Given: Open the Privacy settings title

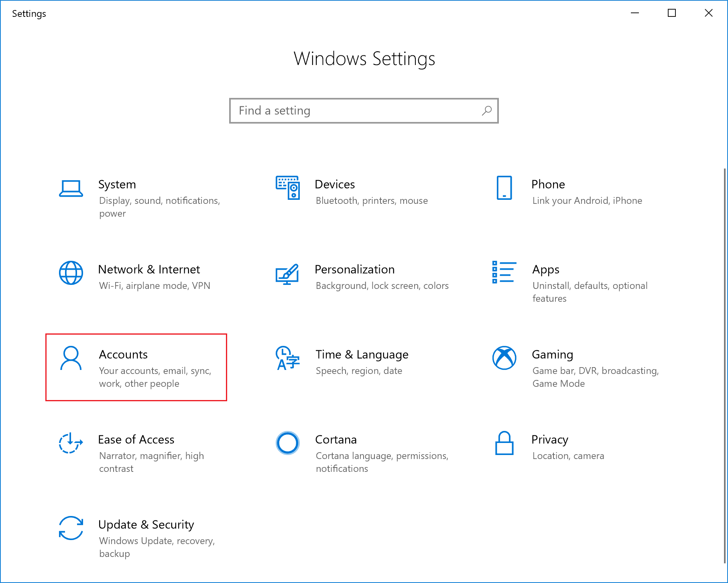Looking at the screenshot, I should click(x=550, y=440).
